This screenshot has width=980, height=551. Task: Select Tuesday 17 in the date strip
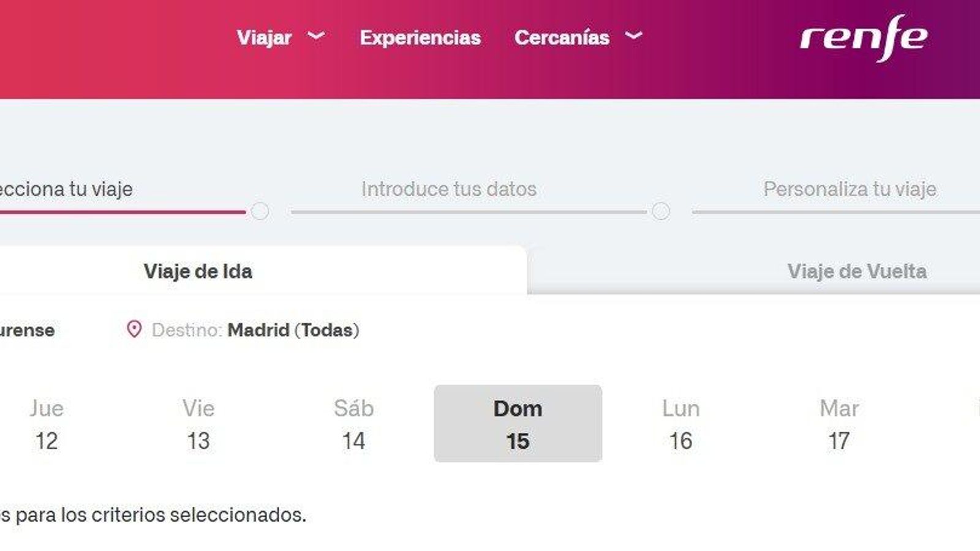[x=839, y=422]
